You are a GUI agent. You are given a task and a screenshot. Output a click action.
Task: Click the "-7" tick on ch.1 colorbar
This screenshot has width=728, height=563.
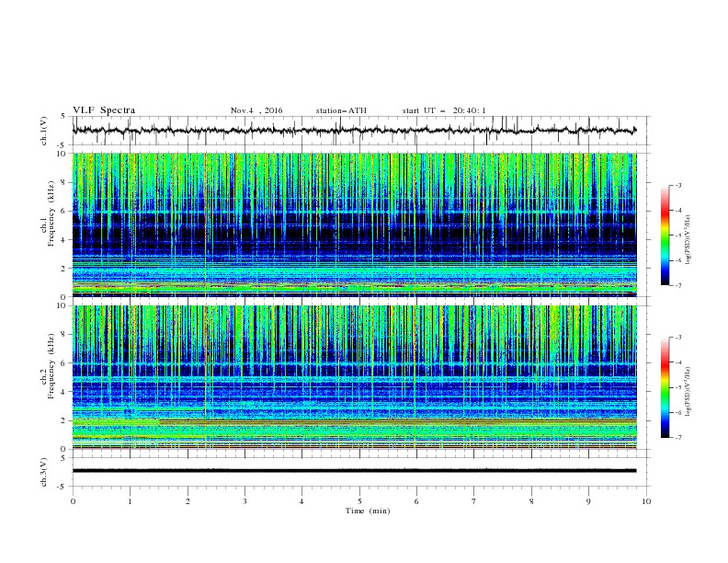(x=678, y=286)
